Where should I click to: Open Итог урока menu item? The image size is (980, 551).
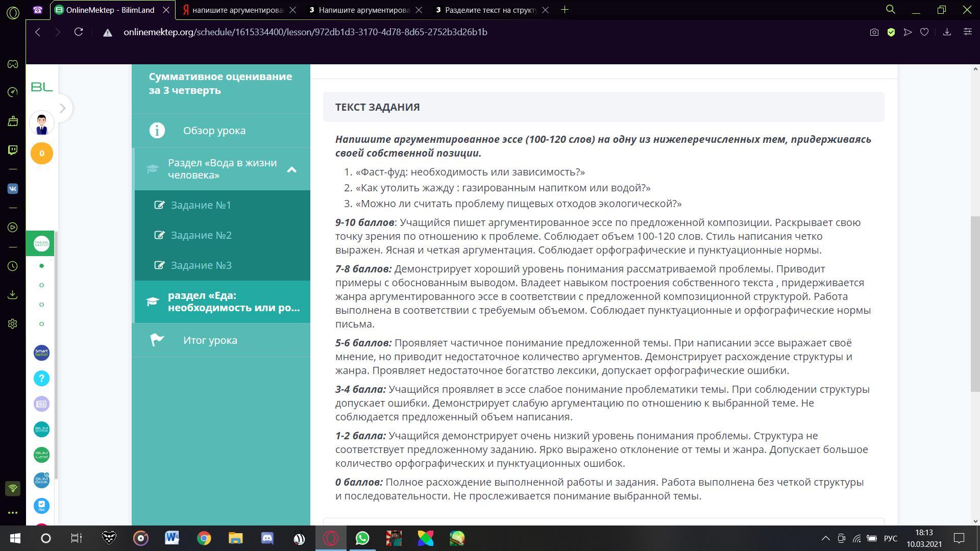[x=221, y=340]
